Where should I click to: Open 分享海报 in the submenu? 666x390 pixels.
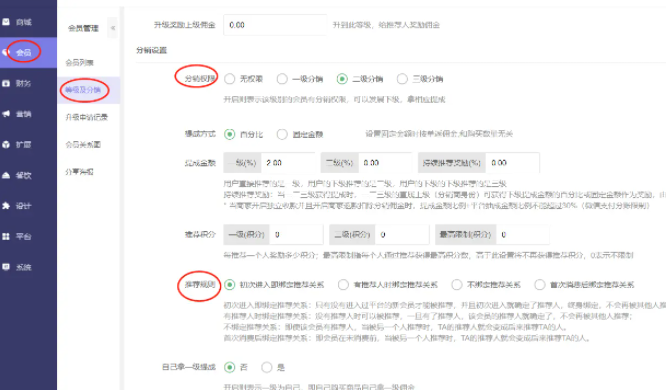(79, 172)
